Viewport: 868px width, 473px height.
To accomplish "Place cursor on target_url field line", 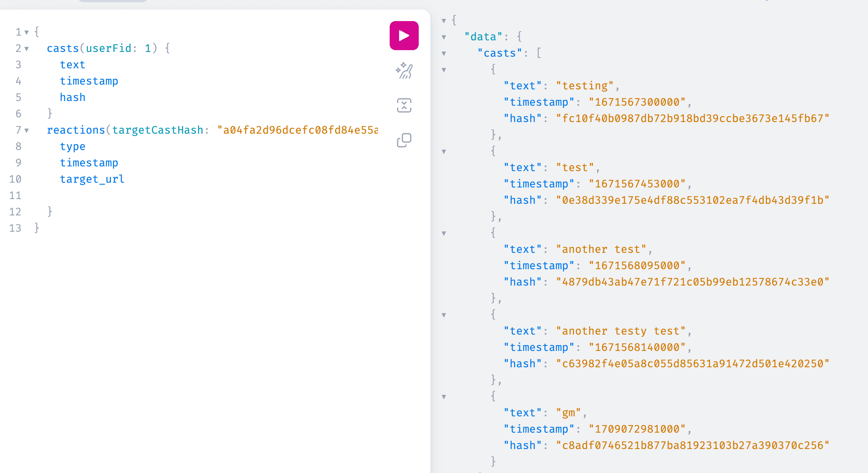I will pos(92,179).
